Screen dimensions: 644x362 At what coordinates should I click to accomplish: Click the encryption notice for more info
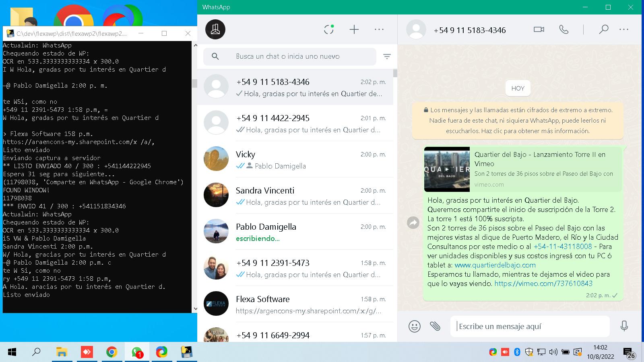pyautogui.click(x=518, y=120)
